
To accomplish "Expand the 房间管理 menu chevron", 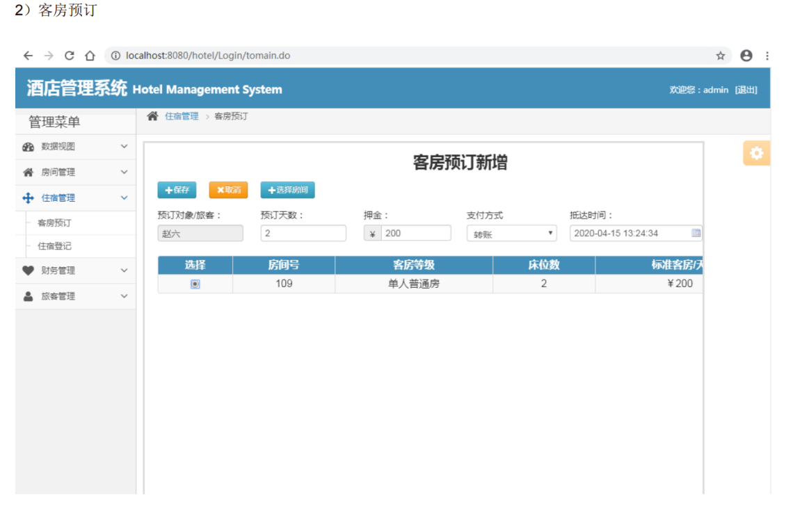I will pos(124,172).
